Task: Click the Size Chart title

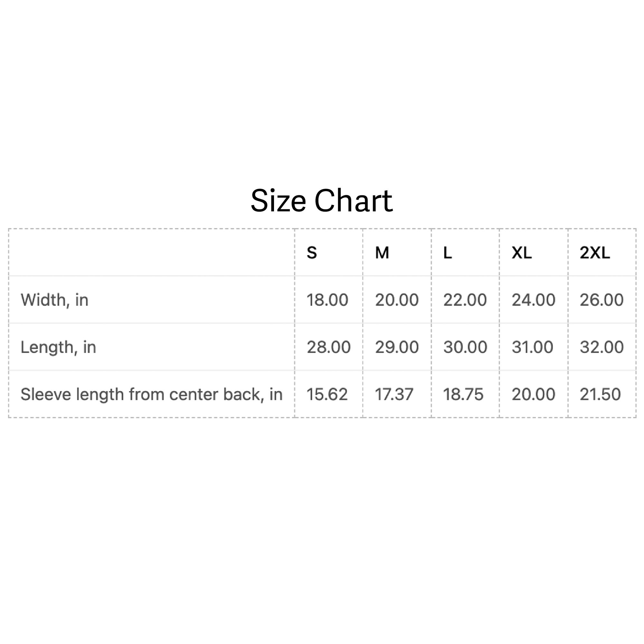Action: pyautogui.click(x=322, y=201)
